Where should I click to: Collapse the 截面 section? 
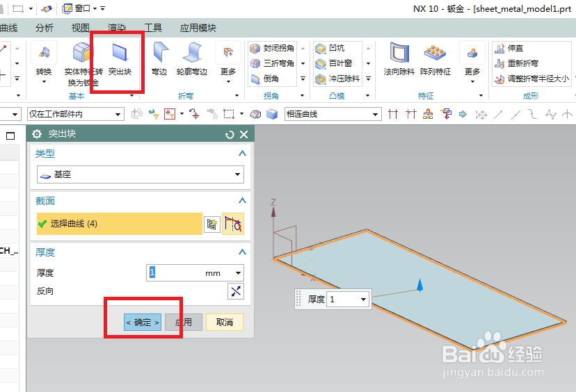[242, 200]
